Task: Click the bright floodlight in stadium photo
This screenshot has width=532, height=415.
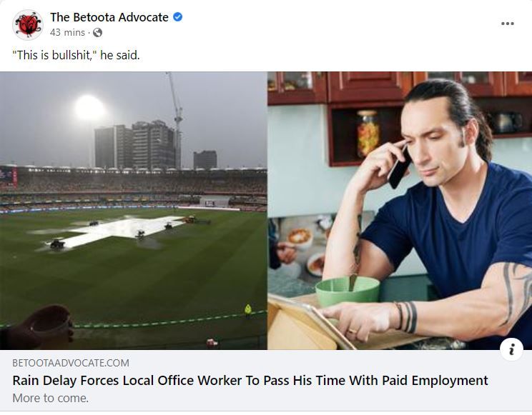Action: coord(89,108)
